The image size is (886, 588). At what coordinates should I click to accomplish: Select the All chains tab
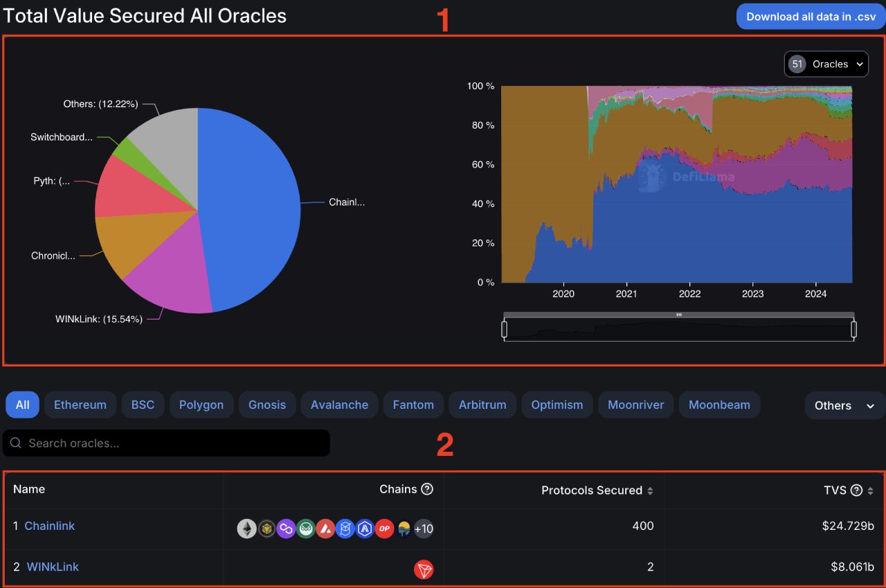(x=23, y=405)
